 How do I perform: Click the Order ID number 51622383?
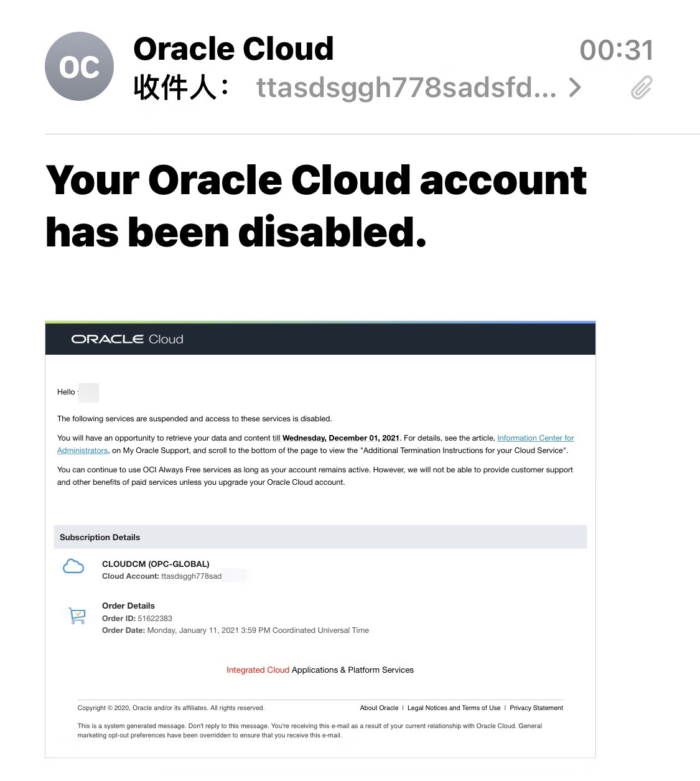point(155,618)
